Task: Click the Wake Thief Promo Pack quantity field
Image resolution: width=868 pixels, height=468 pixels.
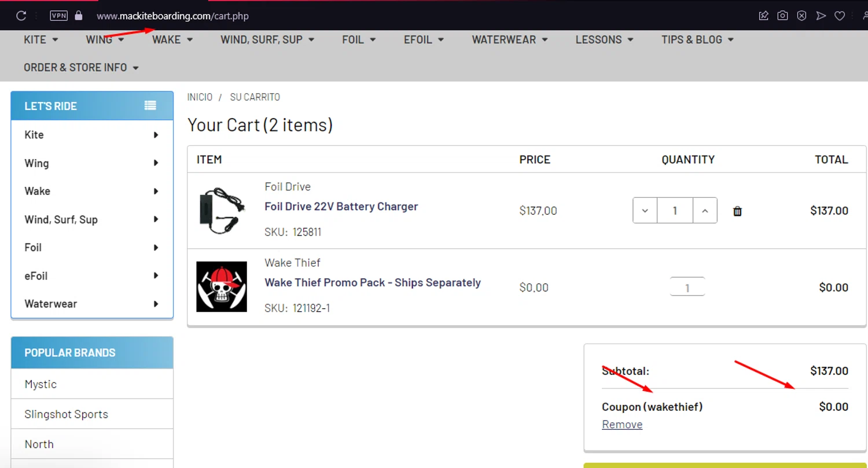Action: pyautogui.click(x=687, y=287)
